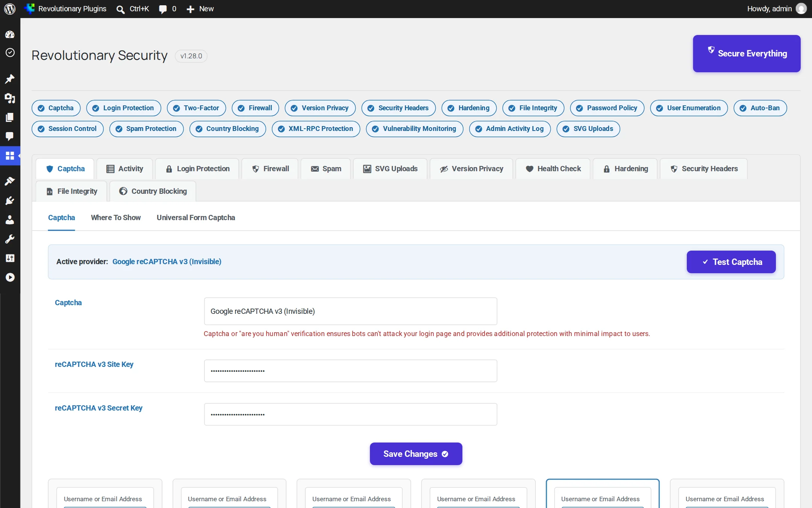Open the Captcha provider dropdown

[x=350, y=311]
